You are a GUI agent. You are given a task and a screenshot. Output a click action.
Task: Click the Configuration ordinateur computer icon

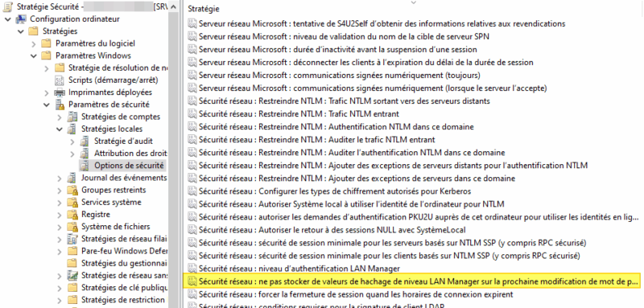[x=21, y=18]
